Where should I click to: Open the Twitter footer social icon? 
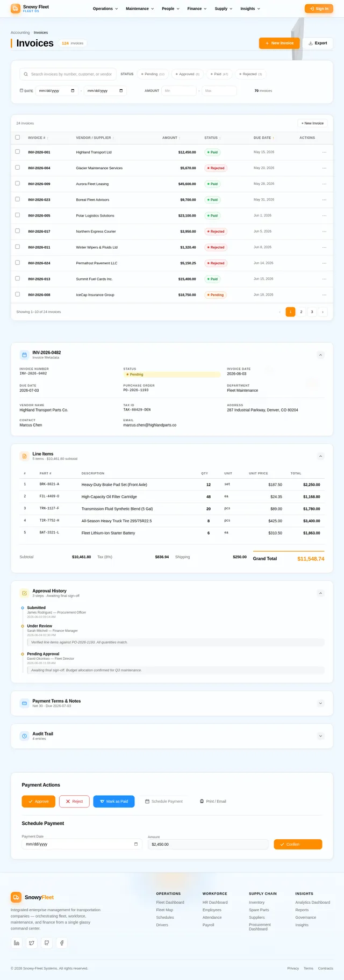coord(32,943)
